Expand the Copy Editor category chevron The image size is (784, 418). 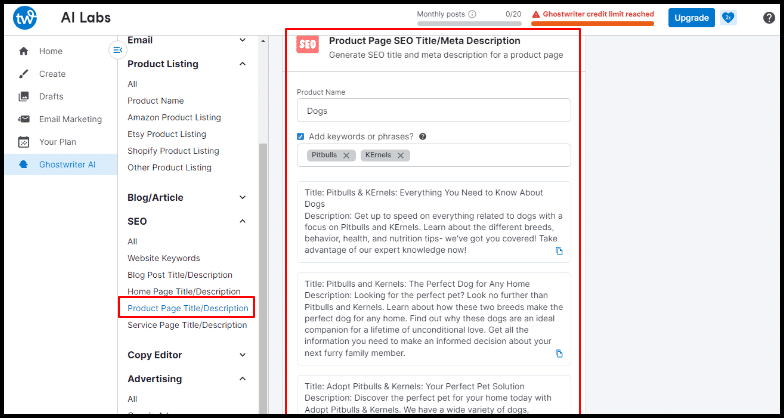pos(242,355)
